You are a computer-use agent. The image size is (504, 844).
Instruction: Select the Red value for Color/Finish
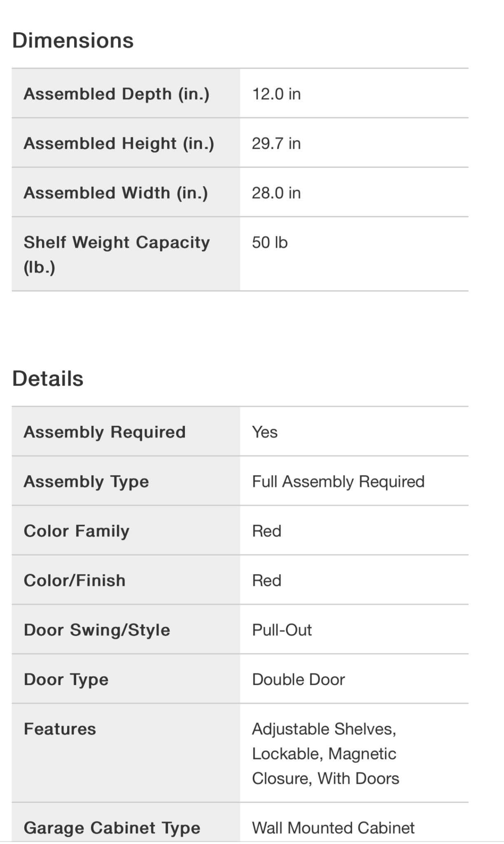pyautogui.click(x=267, y=580)
